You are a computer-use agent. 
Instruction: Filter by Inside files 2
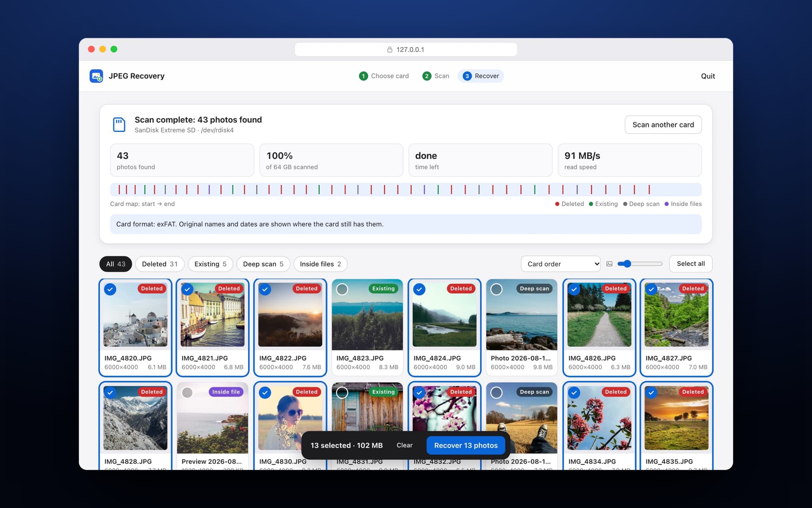pos(320,264)
